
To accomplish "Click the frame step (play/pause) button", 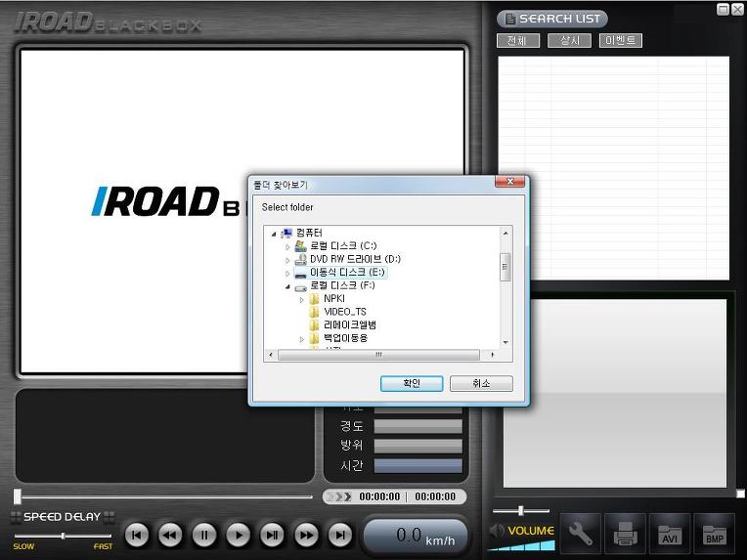I will [272, 536].
